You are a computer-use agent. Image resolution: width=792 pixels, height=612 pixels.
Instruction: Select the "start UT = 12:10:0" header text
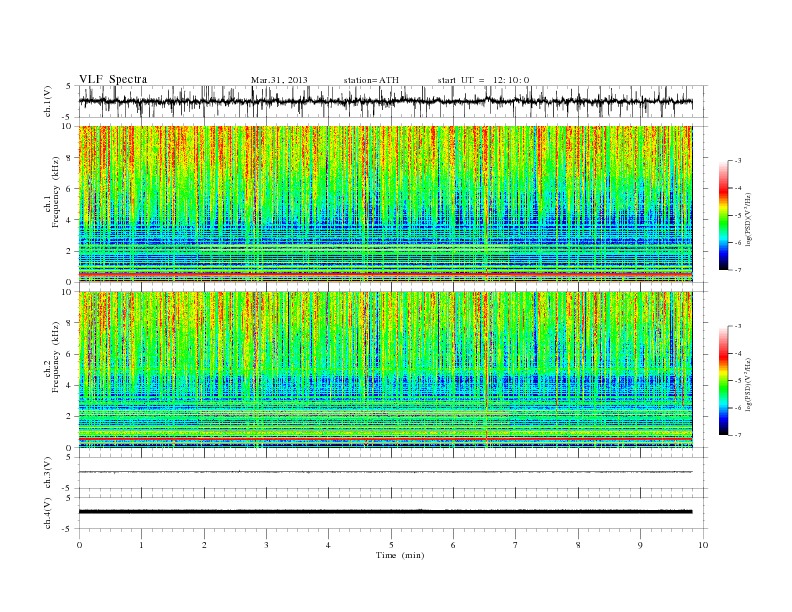coord(483,80)
